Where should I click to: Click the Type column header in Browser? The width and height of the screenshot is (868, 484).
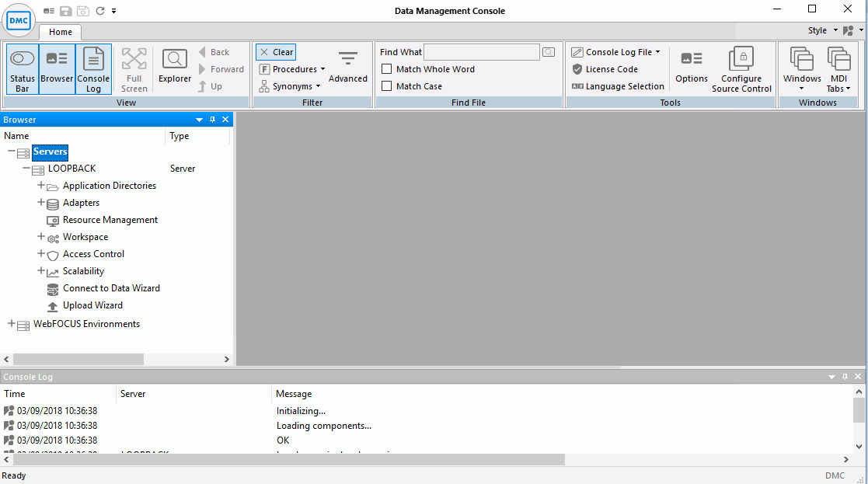click(x=197, y=136)
